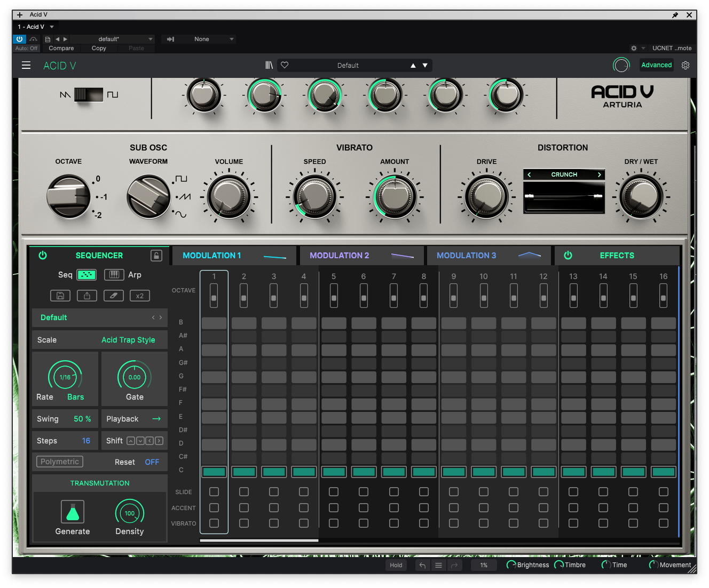Change the Playback direction arrow
This screenshot has width=709, height=588.
tap(156, 419)
